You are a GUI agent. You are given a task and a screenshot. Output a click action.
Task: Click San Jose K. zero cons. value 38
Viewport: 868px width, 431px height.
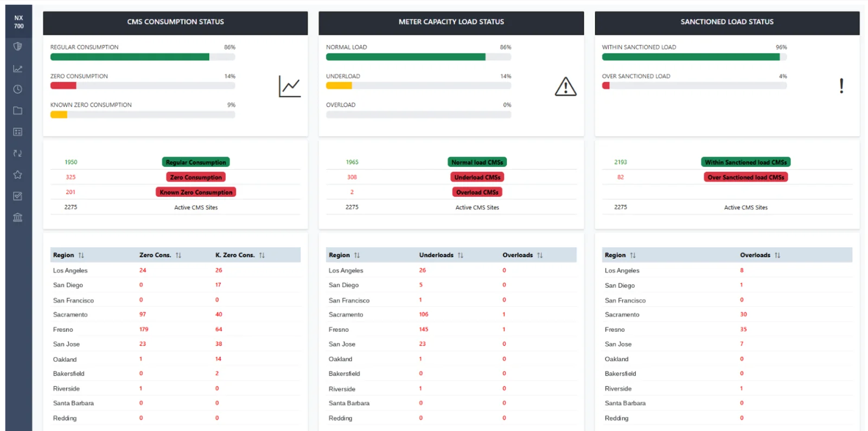click(219, 344)
